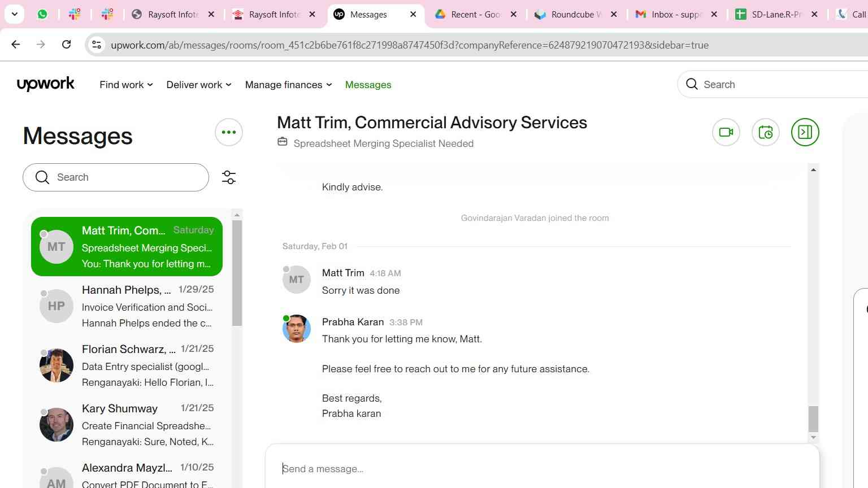Image resolution: width=868 pixels, height=488 pixels.
Task: Click the chat scrollbar thumb
Action: point(813,419)
